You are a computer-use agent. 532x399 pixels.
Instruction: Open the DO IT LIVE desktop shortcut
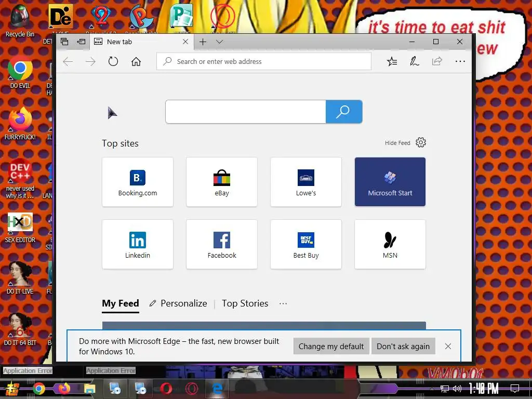20,278
